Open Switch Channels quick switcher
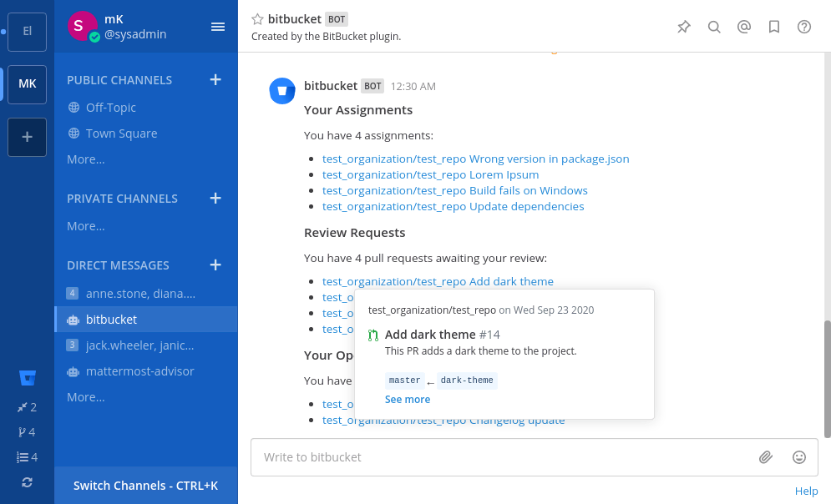The height and width of the screenshot is (504, 831). pos(146,486)
